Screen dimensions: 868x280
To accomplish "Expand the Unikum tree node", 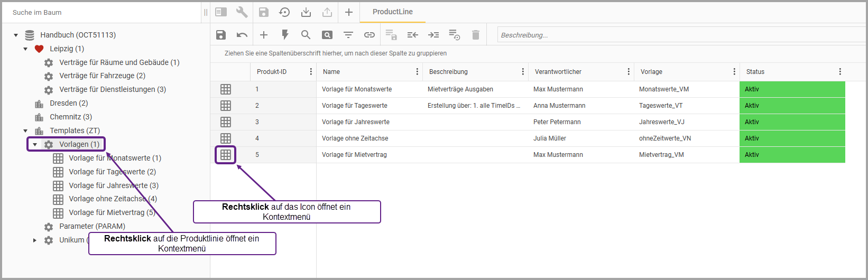I will click(35, 240).
